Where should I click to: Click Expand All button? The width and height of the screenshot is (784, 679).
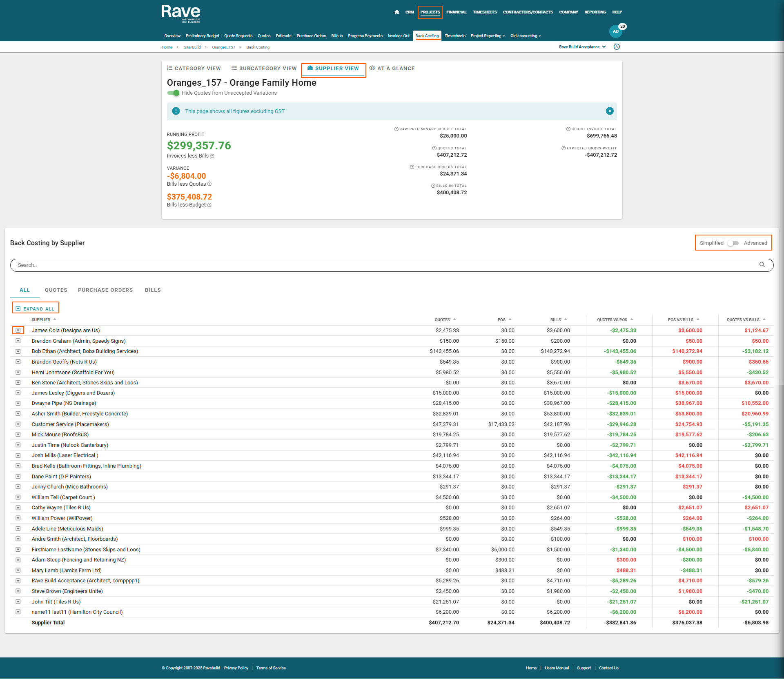point(35,309)
